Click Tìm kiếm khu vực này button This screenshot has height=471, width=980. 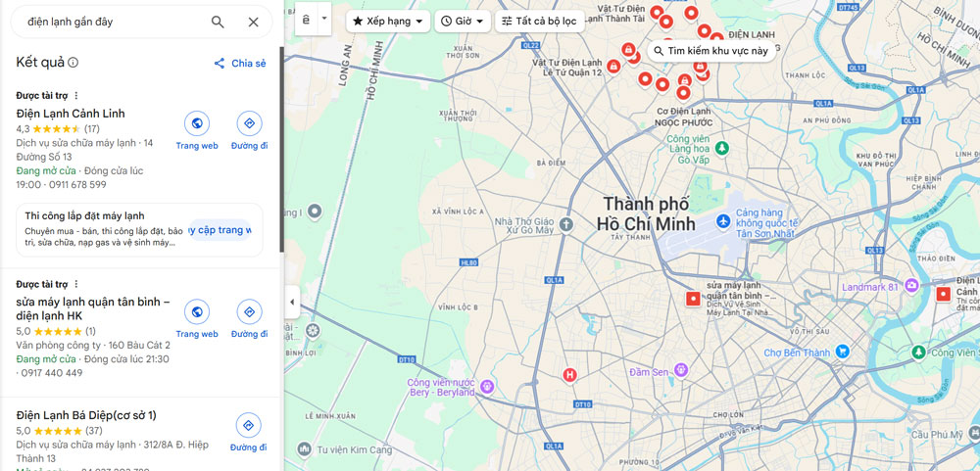pyautogui.click(x=711, y=51)
